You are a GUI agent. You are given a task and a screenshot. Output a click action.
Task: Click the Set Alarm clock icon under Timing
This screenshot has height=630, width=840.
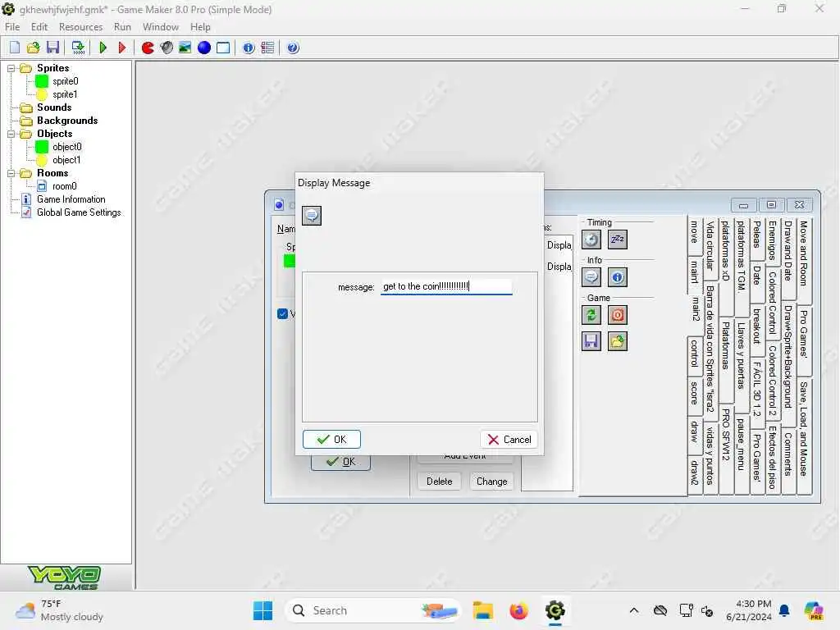coord(591,240)
